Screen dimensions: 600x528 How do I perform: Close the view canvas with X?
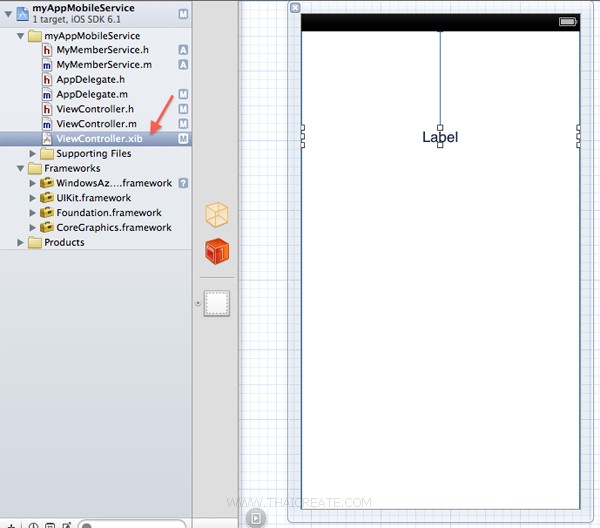pyautogui.click(x=295, y=8)
